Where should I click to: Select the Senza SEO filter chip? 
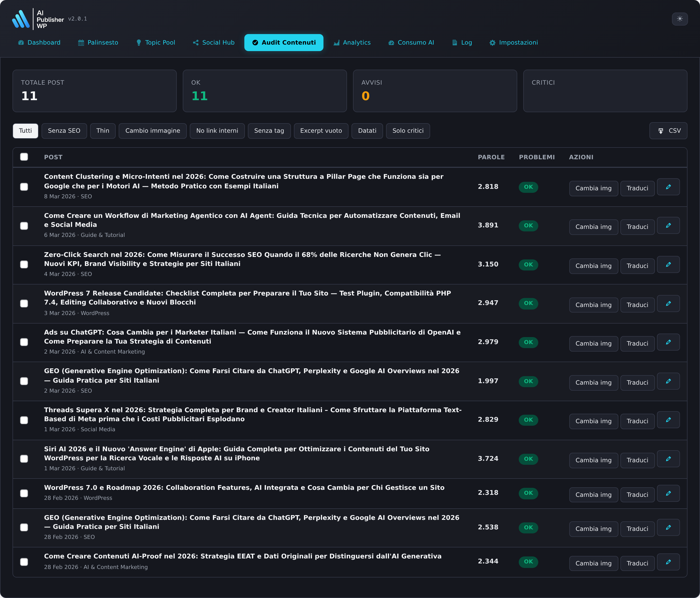(x=64, y=131)
